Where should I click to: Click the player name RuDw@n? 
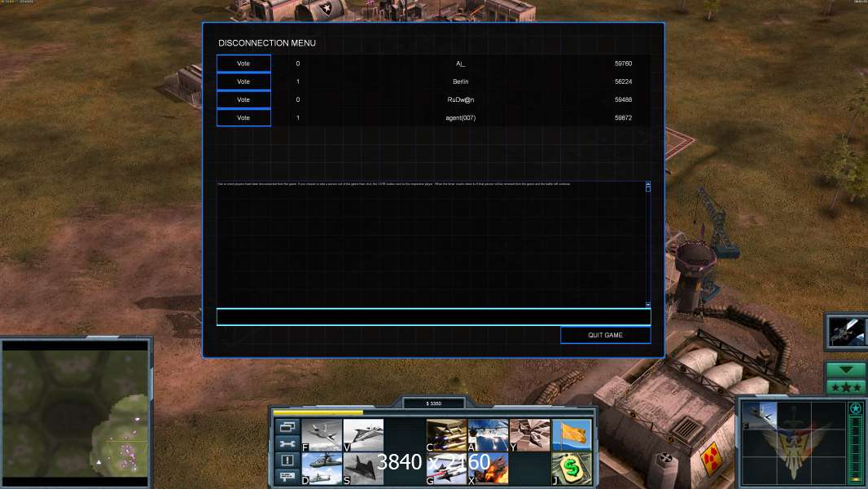(461, 99)
